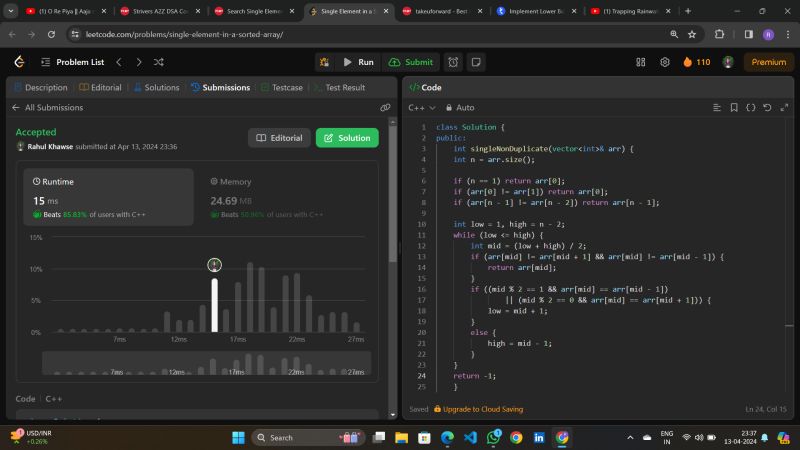This screenshot has width=800, height=450.
Task: Select the Memory stats card
Action: (286, 197)
